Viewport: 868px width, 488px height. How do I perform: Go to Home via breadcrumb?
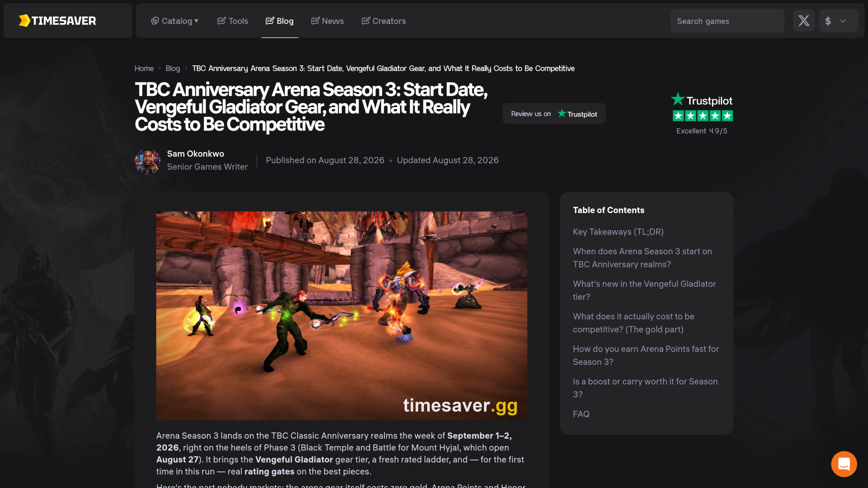(x=144, y=68)
